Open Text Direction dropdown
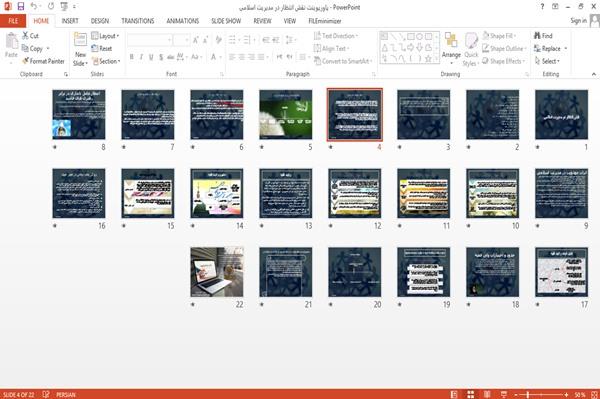The width and height of the screenshot is (600, 399). [336, 36]
